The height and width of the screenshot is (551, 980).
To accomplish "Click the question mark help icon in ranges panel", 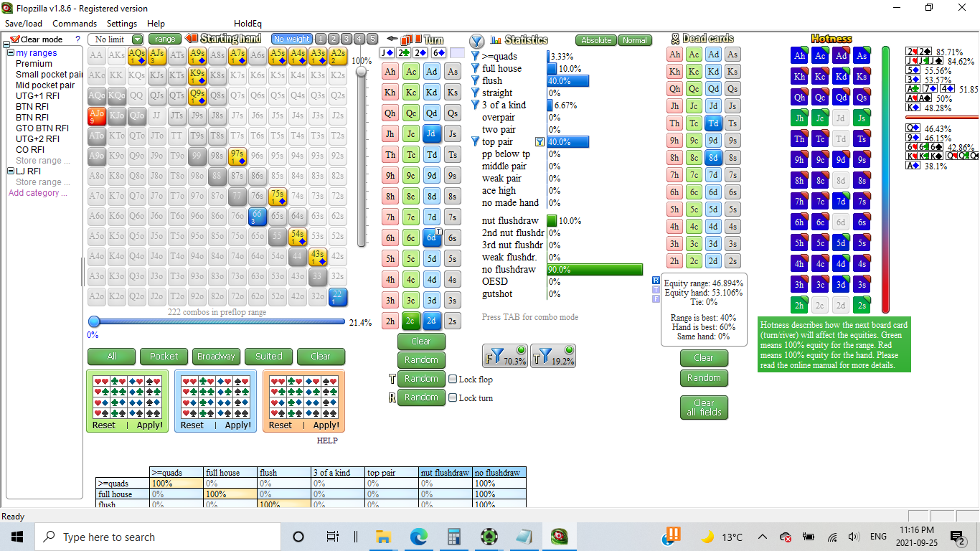I will [x=77, y=39].
